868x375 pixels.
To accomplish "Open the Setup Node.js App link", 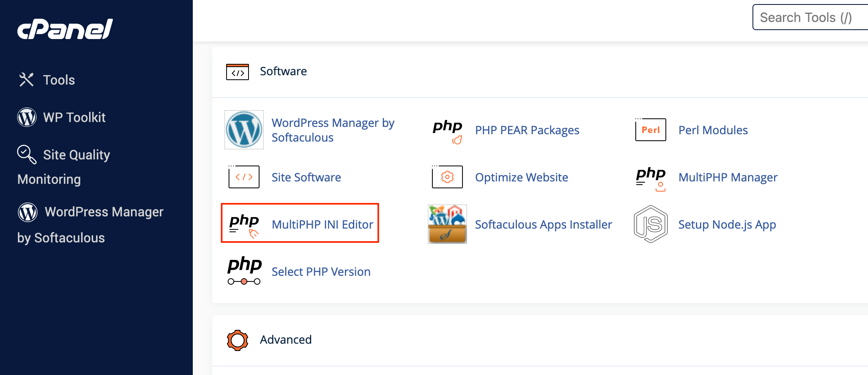I will (x=727, y=225).
